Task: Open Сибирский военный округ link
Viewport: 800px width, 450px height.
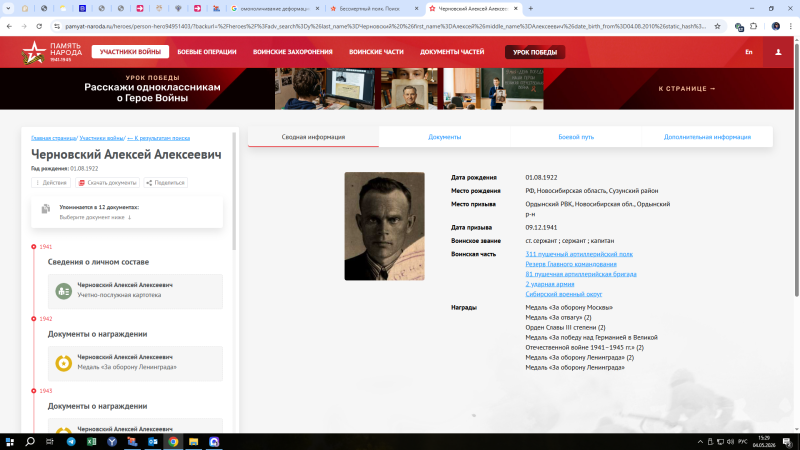Action: 564,294
